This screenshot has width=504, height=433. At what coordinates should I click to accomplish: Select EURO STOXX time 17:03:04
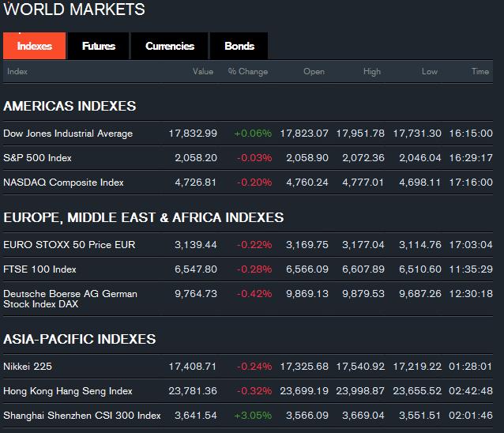tap(471, 245)
